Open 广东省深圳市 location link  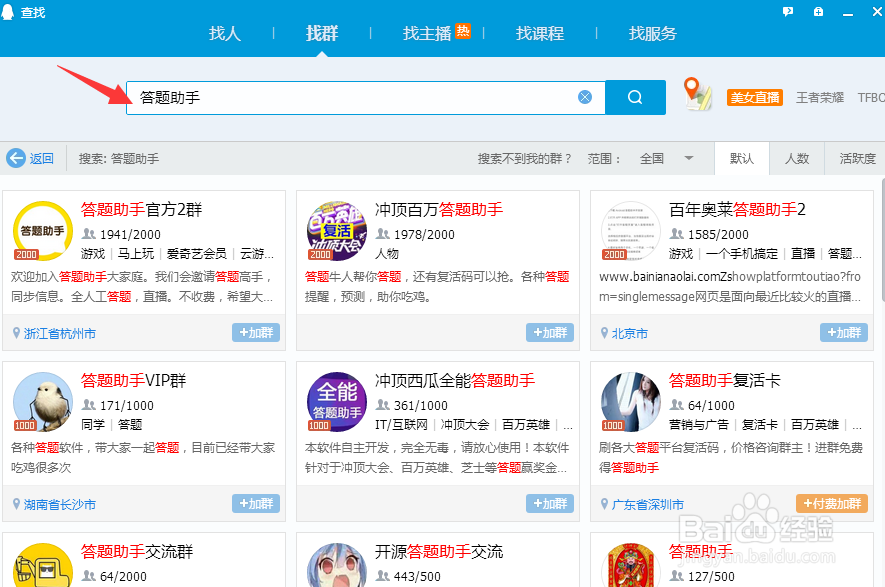tap(647, 505)
